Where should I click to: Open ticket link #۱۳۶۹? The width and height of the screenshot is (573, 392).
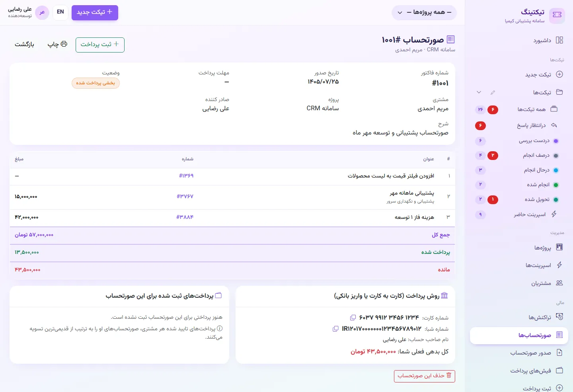point(186,176)
